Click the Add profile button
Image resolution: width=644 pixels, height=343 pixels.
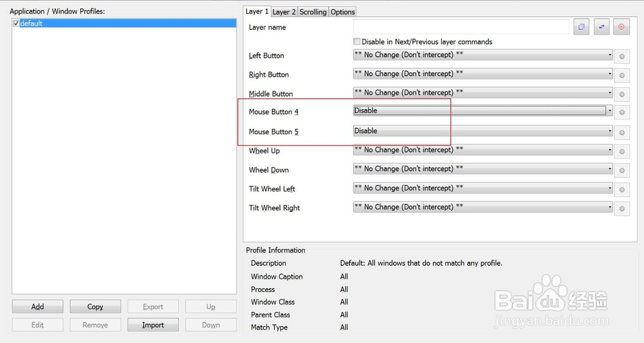[37, 306]
